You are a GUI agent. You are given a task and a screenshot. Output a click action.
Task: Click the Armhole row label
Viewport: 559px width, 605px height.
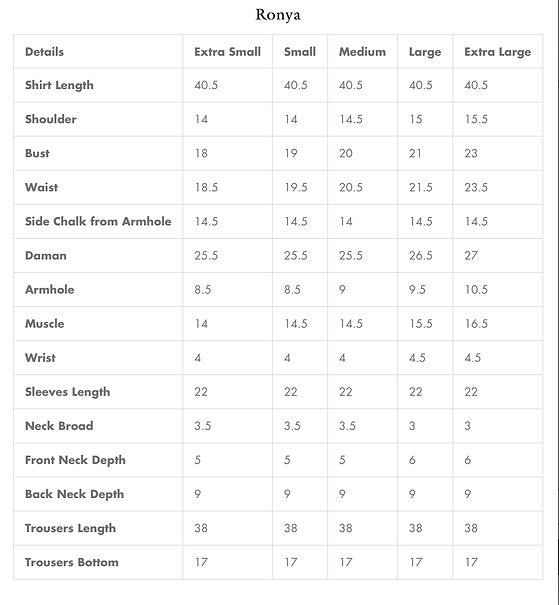pyautogui.click(x=49, y=289)
